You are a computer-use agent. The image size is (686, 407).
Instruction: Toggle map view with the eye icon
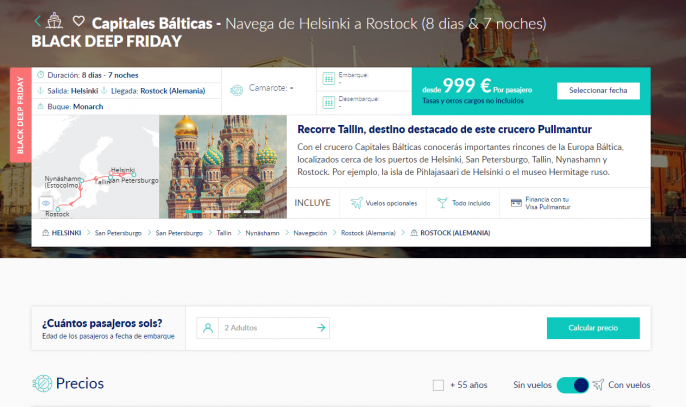point(46,203)
